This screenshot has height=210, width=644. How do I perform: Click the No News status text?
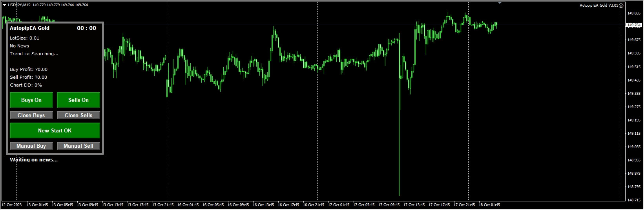[x=19, y=46]
